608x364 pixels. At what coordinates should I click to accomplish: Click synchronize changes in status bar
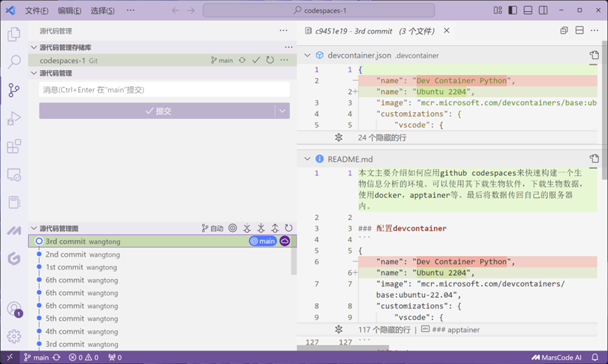57,358
